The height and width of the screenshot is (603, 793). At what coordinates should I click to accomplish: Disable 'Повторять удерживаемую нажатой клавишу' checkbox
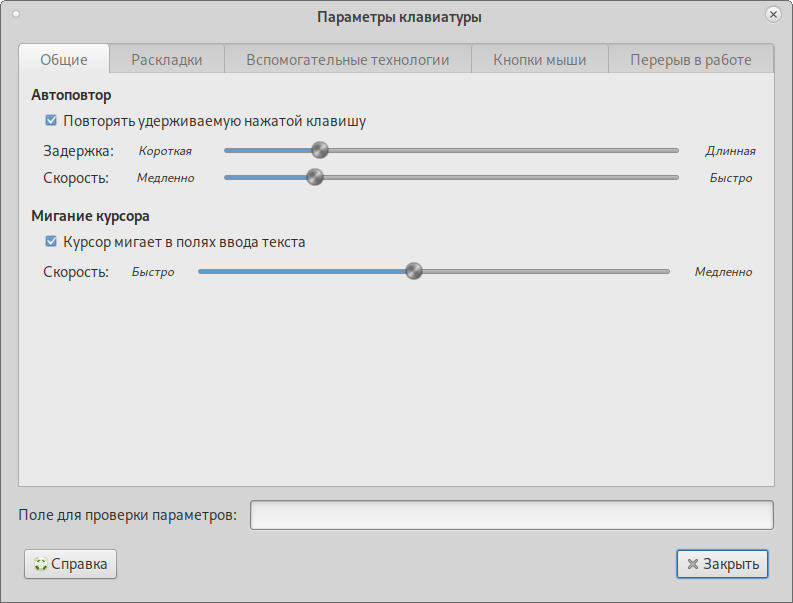tap(51, 121)
